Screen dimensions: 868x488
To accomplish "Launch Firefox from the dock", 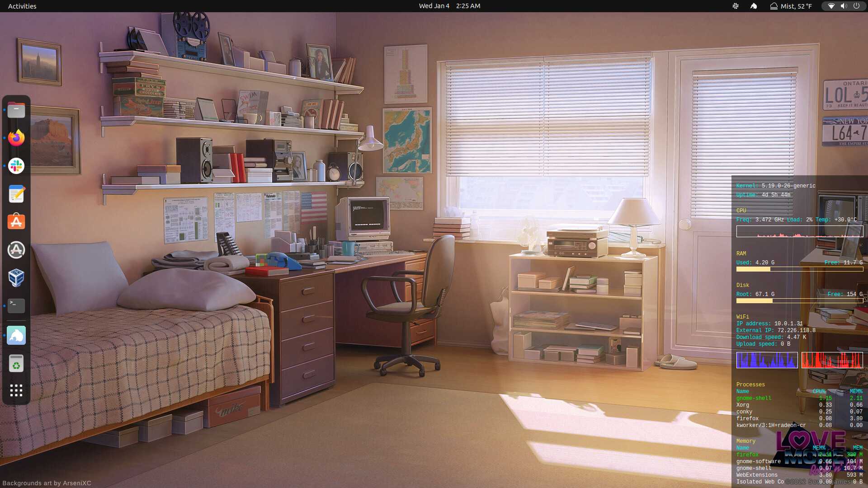I will pos(16,138).
